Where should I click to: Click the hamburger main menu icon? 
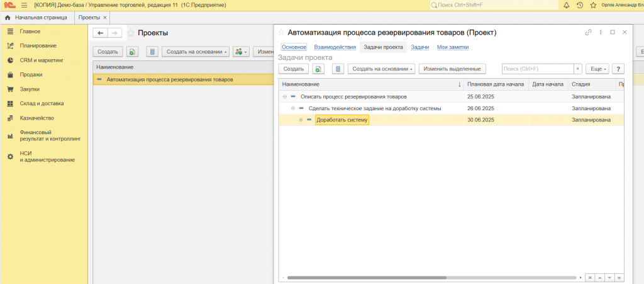(x=24, y=5)
